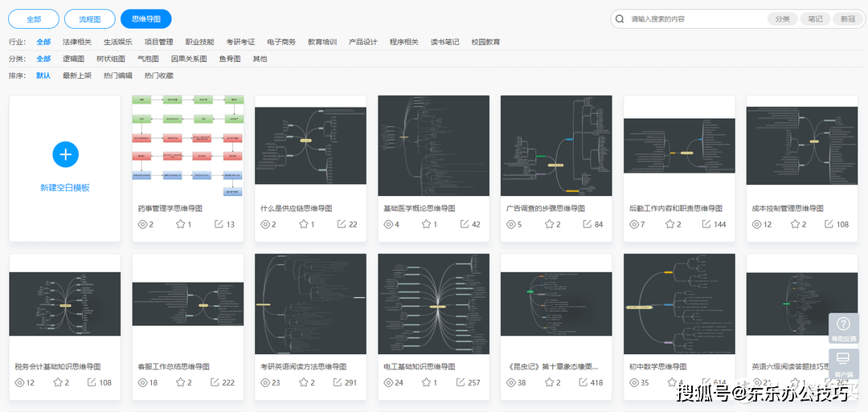Switch to the 流程图 tab
This screenshot has height=412, width=868.
pyautogui.click(x=90, y=19)
